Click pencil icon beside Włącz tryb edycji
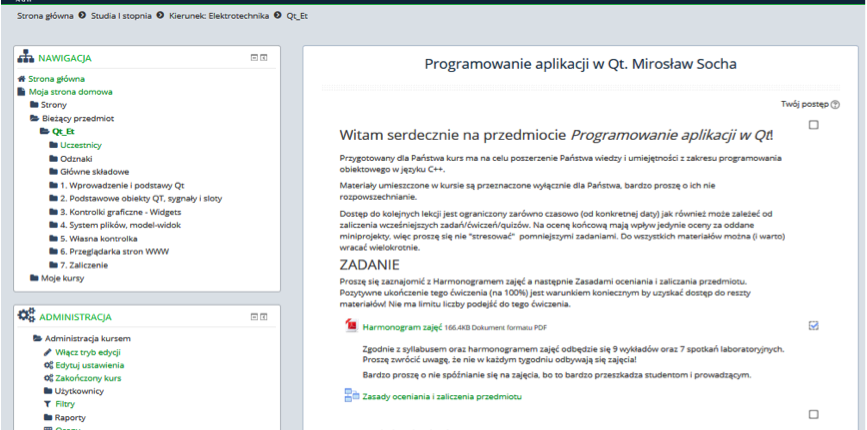The width and height of the screenshot is (867, 430). tap(48, 352)
